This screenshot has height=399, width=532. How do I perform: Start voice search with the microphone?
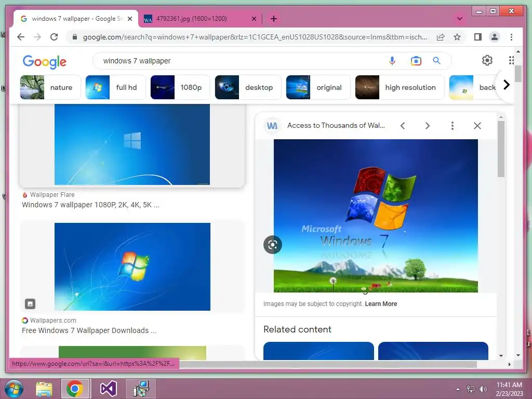point(392,61)
